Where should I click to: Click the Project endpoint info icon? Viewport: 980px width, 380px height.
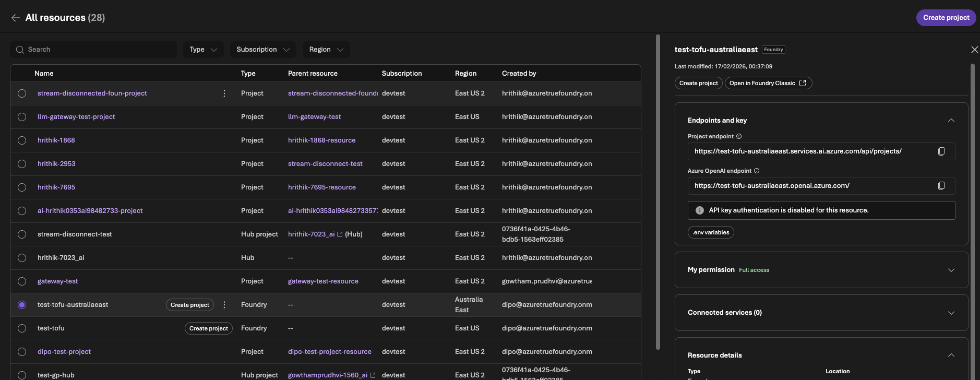click(x=739, y=136)
